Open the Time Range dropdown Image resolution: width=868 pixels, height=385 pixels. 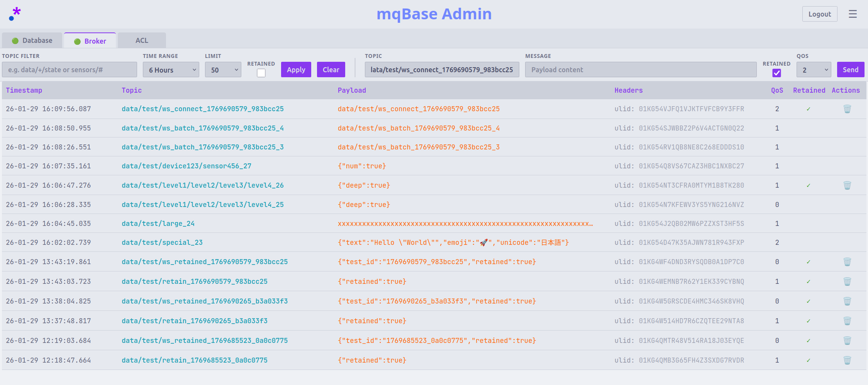[171, 70]
